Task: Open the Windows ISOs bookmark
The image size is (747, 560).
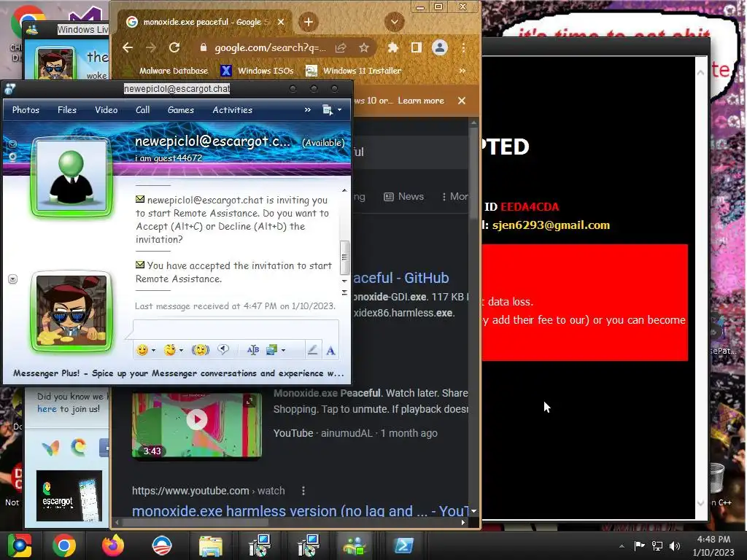Action: [x=258, y=71]
